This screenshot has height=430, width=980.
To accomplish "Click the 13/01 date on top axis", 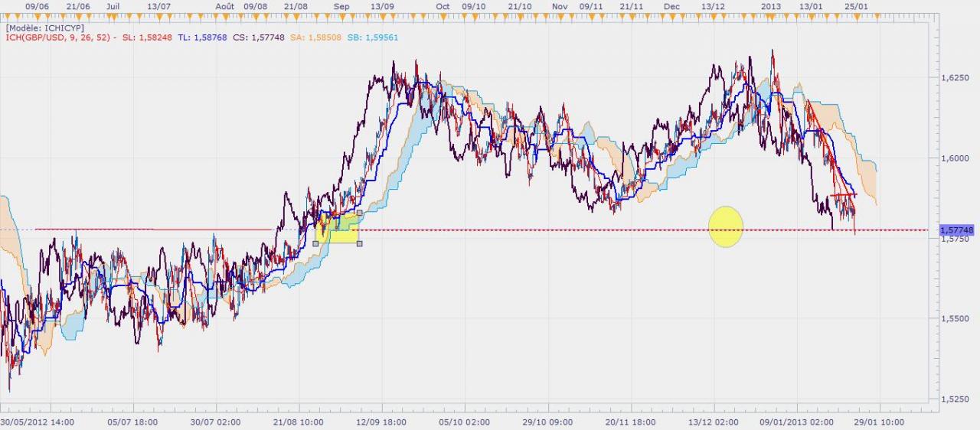I will (810, 5).
